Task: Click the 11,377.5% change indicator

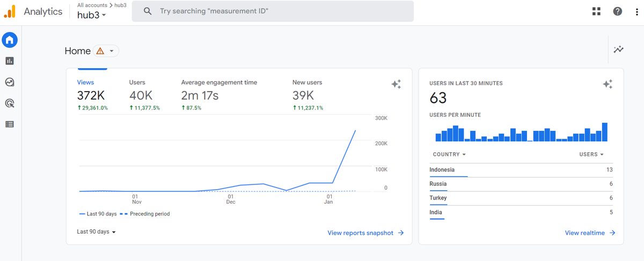Action: 144,108
